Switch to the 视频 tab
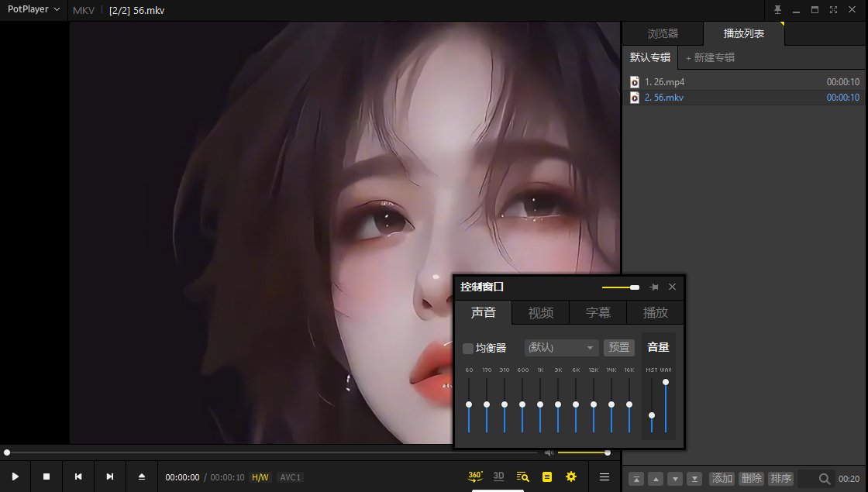Viewport: 868px width, 492px height. click(541, 313)
